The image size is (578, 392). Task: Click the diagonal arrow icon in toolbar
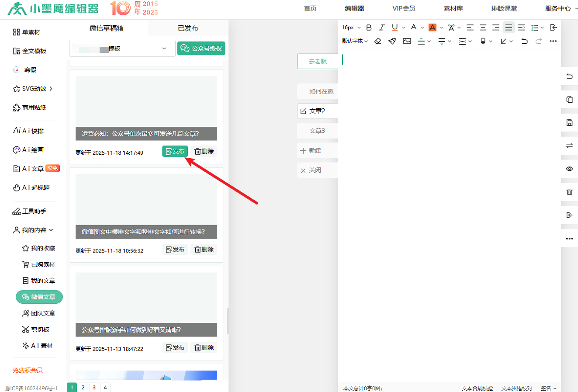pos(503,41)
